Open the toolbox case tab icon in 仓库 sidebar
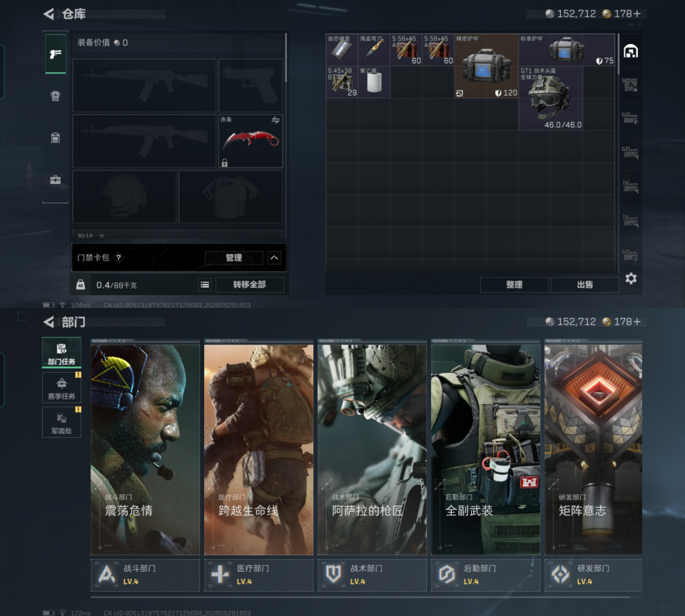Image resolution: width=685 pixels, height=616 pixels. point(56,180)
